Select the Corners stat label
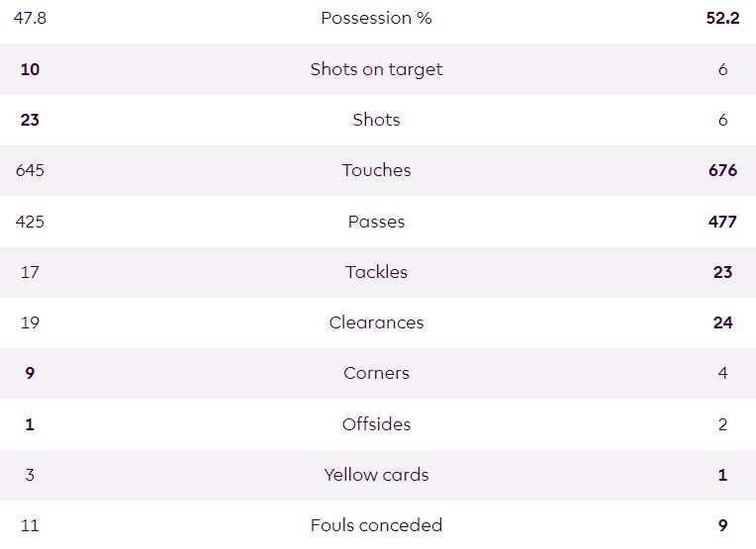The width and height of the screenshot is (756, 549). tap(376, 373)
